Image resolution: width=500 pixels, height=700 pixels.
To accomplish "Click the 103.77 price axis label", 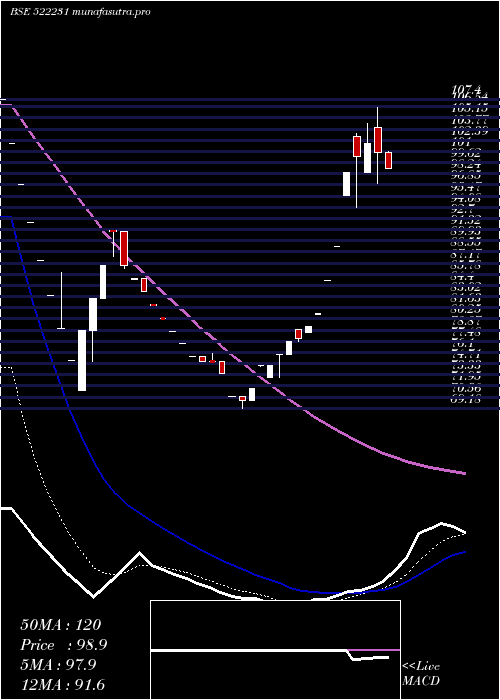I will click(x=469, y=121).
